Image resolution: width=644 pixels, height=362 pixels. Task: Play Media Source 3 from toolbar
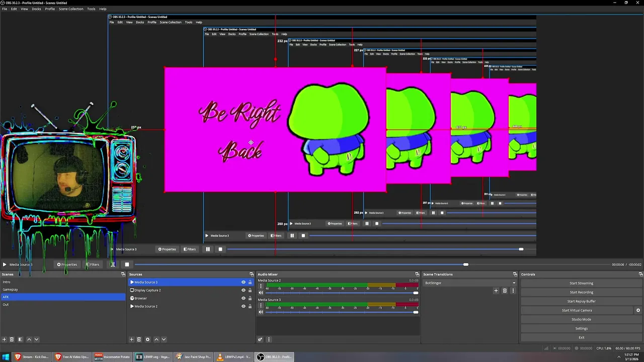(5, 264)
